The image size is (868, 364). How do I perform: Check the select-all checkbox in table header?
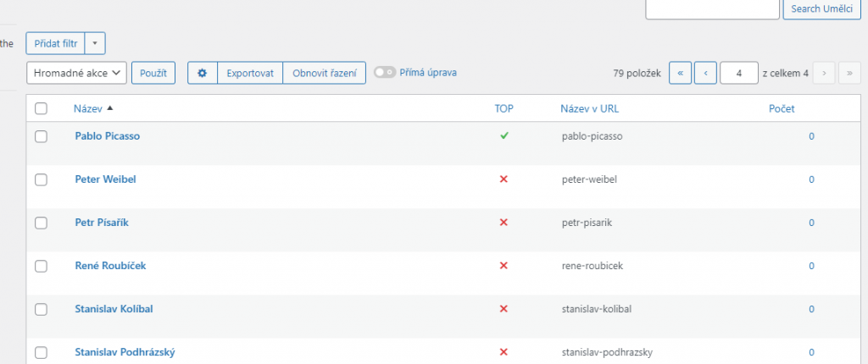point(41,108)
